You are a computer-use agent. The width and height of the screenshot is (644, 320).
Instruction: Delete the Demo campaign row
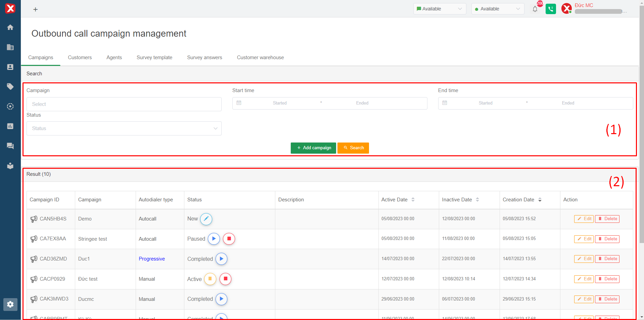607,219
